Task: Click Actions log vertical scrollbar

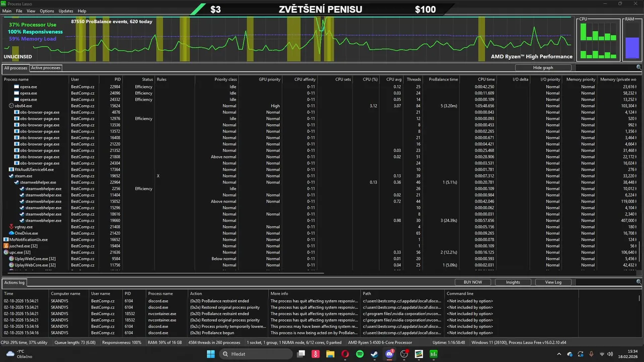Action: (640, 298)
